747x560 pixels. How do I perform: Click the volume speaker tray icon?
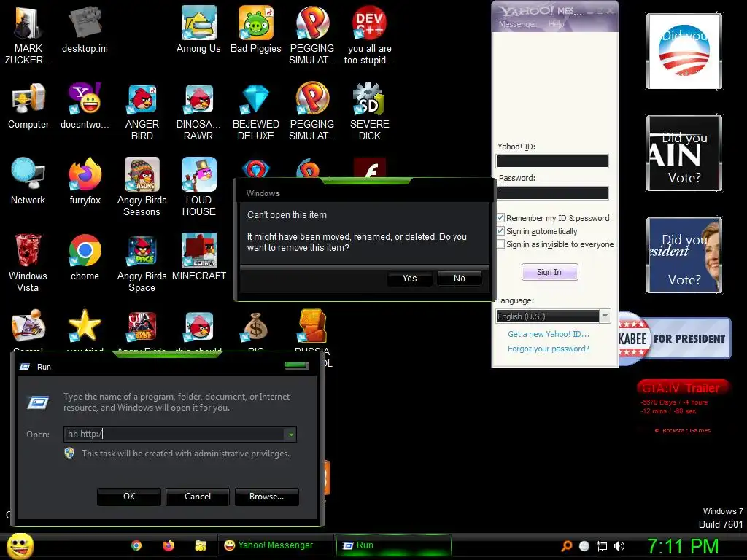click(619, 546)
